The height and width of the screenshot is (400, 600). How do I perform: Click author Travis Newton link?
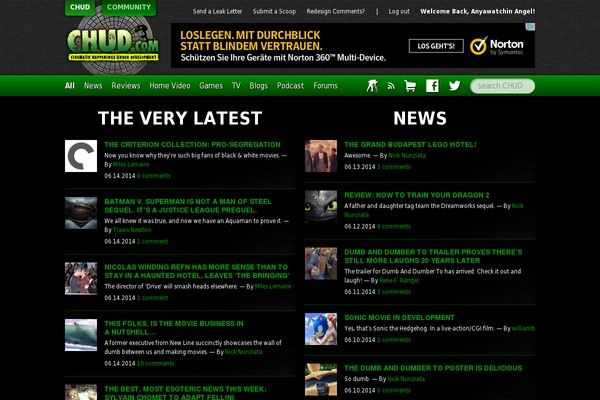[x=132, y=230]
